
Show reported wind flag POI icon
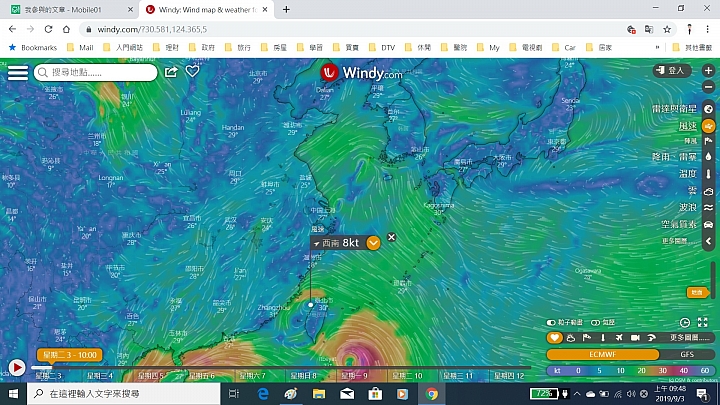point(587,338)
